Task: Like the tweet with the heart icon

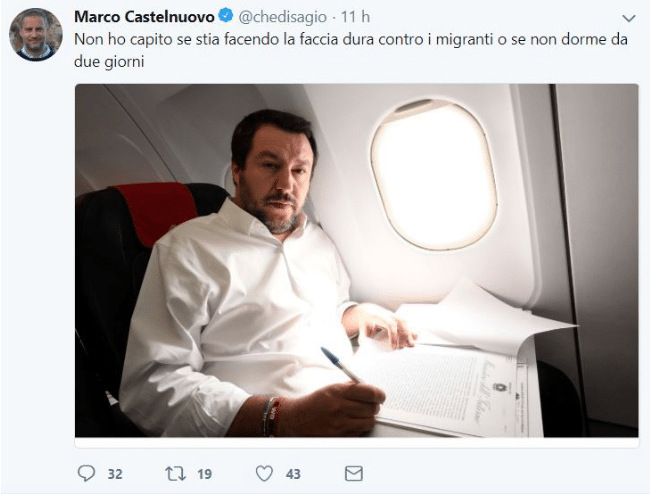Action: pos(264,474)
